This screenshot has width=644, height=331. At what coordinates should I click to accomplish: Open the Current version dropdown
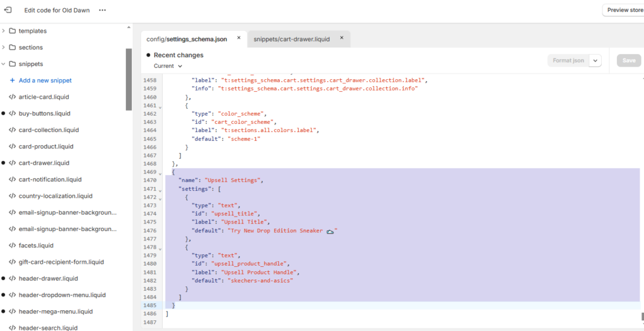point(168,65)
